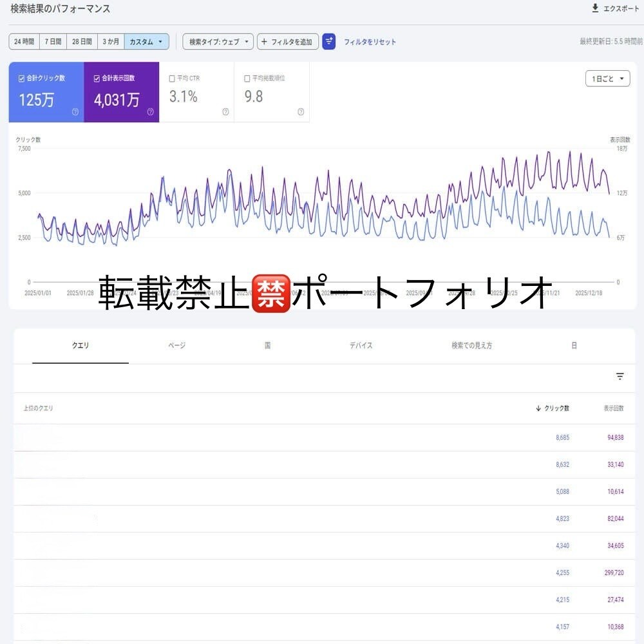644x644 pixels.
Task: Switch to the 日 tab
Action: point(574,345)
